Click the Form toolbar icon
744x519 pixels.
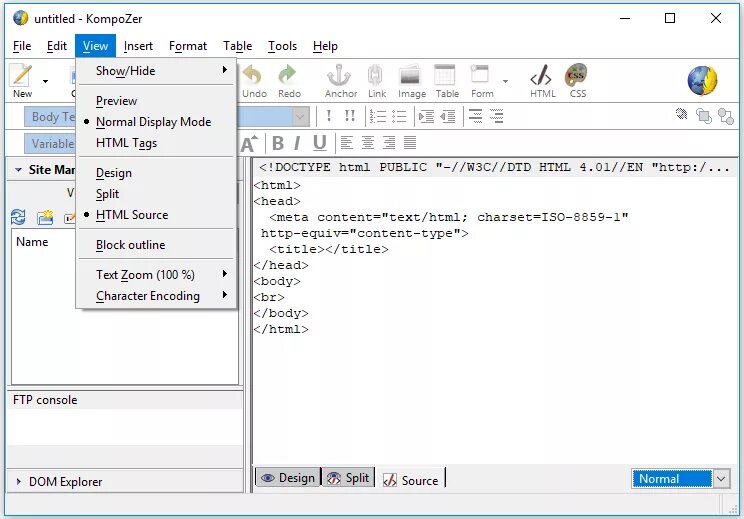click(x=482, y=81)
